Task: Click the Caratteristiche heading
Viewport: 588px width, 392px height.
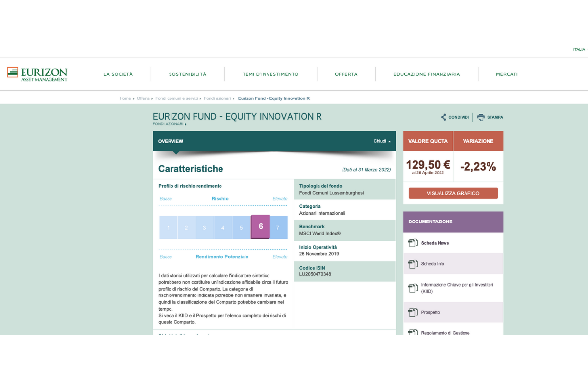Action: pos(191,169)
